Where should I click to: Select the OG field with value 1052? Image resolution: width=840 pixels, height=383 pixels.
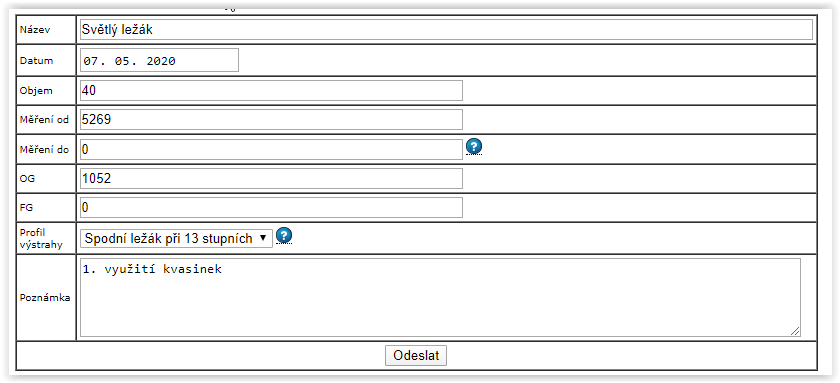271,178
